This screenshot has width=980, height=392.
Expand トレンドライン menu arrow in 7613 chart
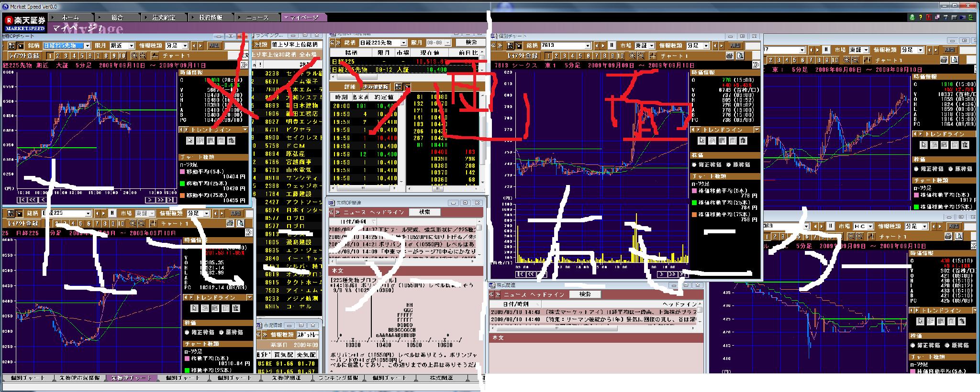point(757,130)
